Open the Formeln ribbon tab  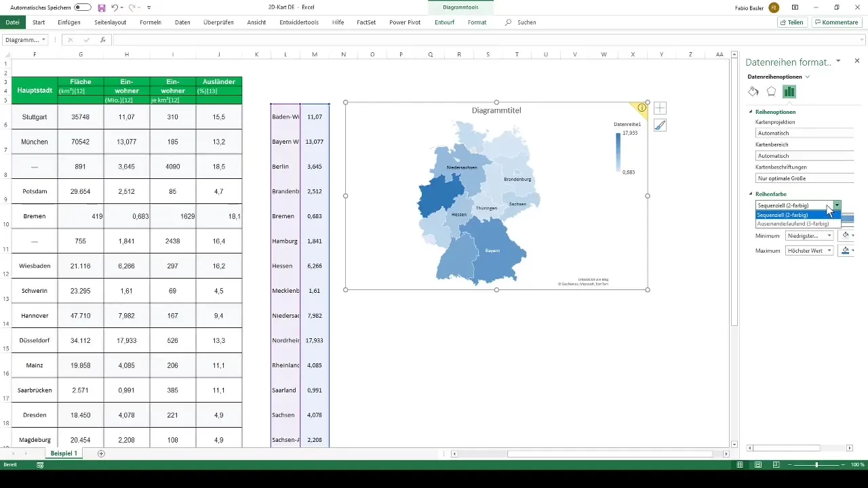(x=151, y=22)
